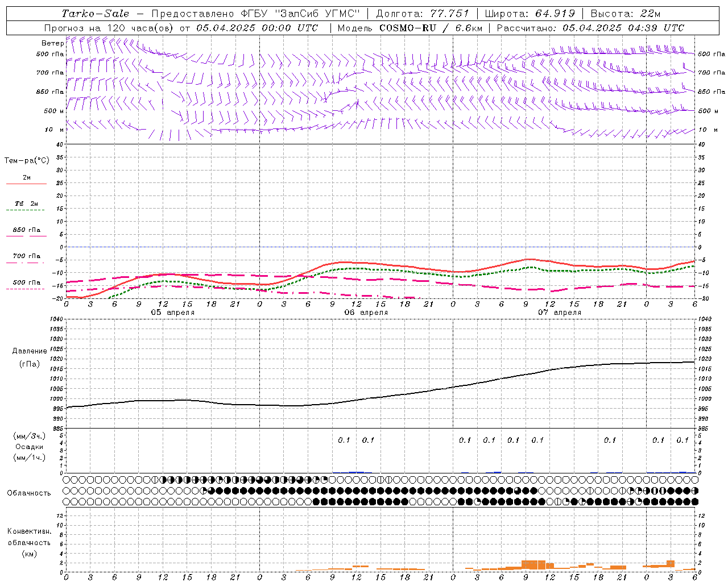Screen dimensions: 728x582
Task: Click the Осадки panel label
Action: pyautogui.click(x=30, y=447)
